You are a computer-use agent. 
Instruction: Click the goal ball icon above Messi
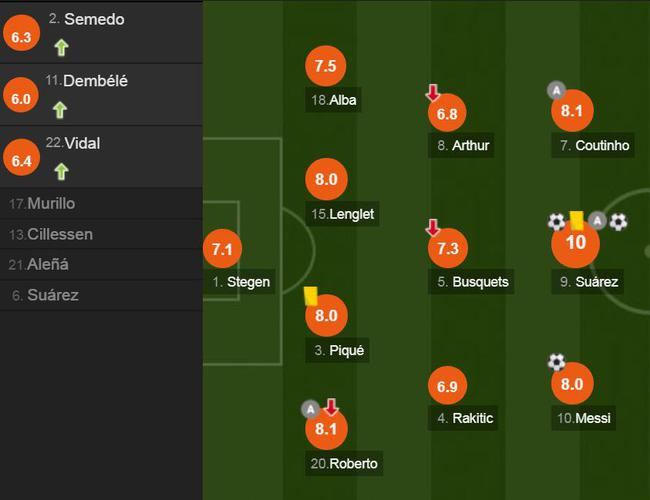pyautogui.click(x=556, y=362)
